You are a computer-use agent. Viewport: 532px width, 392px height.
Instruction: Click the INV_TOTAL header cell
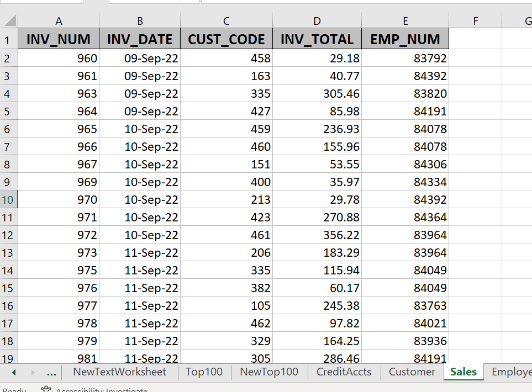click(x=317, y=39)
